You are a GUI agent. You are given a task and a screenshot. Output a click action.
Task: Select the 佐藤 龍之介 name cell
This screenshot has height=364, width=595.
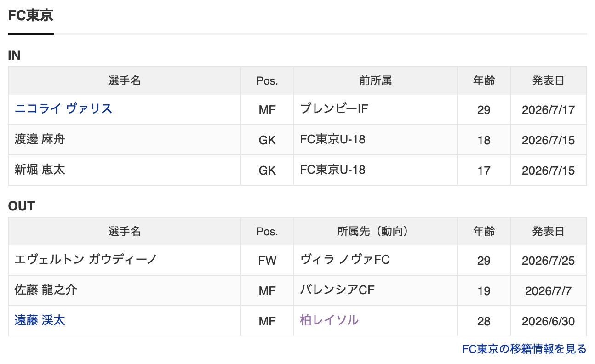125,290
